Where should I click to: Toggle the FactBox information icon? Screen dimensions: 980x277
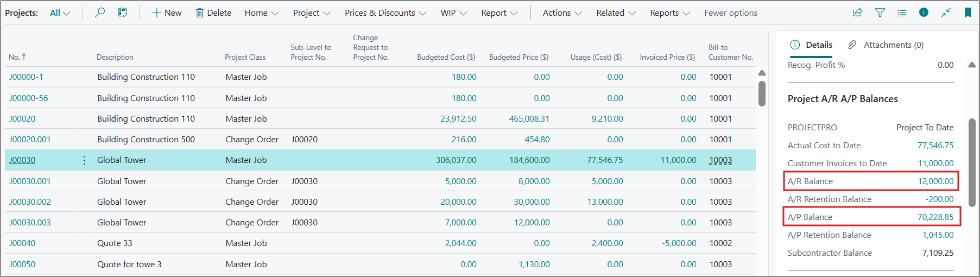[x=924, y=12]
